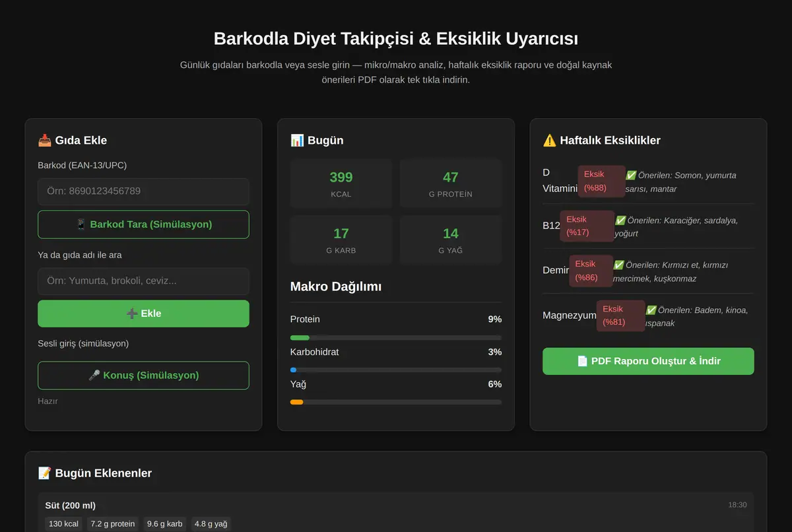Click the 7.2 g protein tag
The width and height of the screenshot is (792, 532).
(112, 524)
